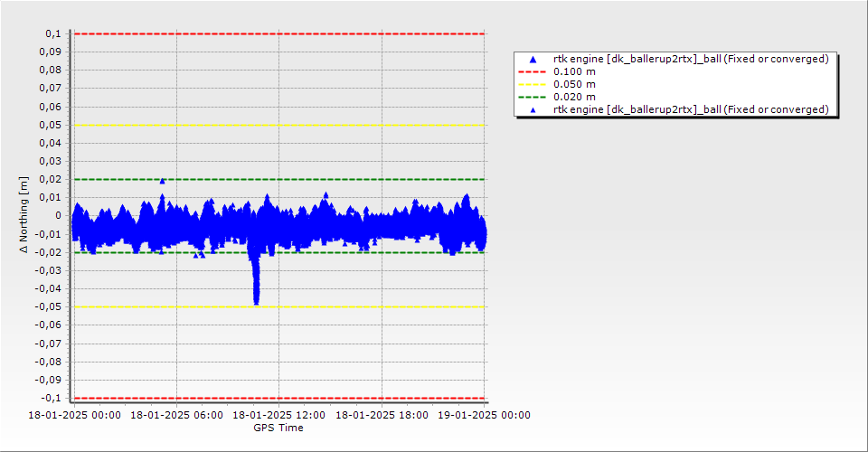Select the 0.050 m legend label
Image resolution: width=868 pixels, height=452 pixels.
tap(574, 84)
